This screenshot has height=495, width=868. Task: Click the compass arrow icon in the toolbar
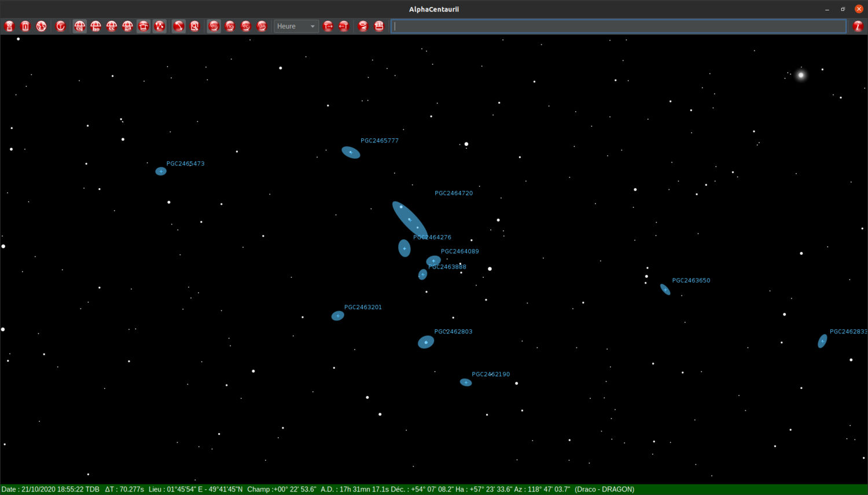click(x=178, y=26)
